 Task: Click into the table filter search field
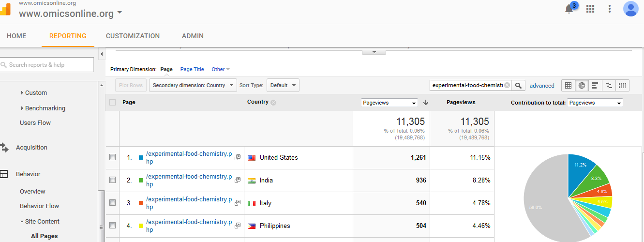[467, 85]
